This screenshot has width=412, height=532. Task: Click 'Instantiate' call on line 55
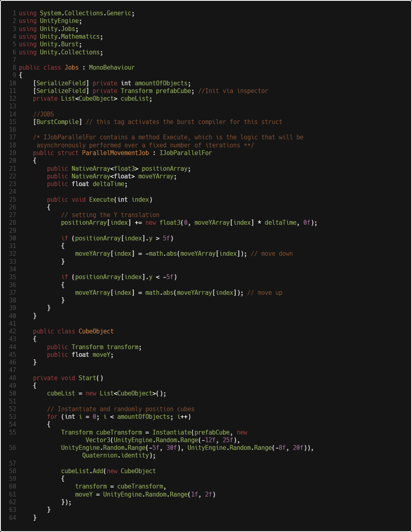pyautogui.click(x=171, y=433)
